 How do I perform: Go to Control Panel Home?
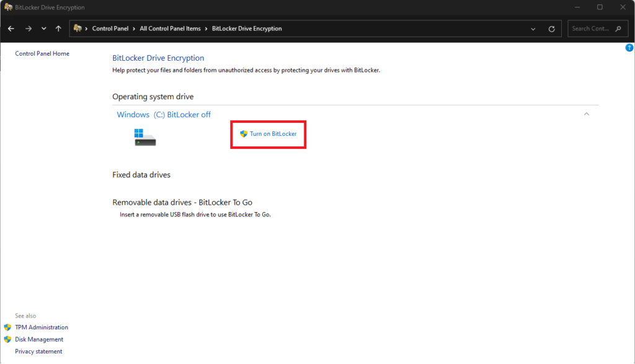pos(42,54)
